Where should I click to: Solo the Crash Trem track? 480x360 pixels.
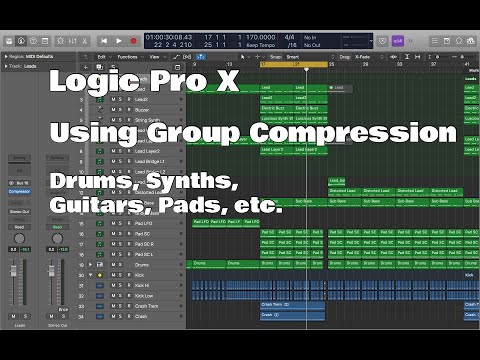pyautogui.click(x=120, y=306)
